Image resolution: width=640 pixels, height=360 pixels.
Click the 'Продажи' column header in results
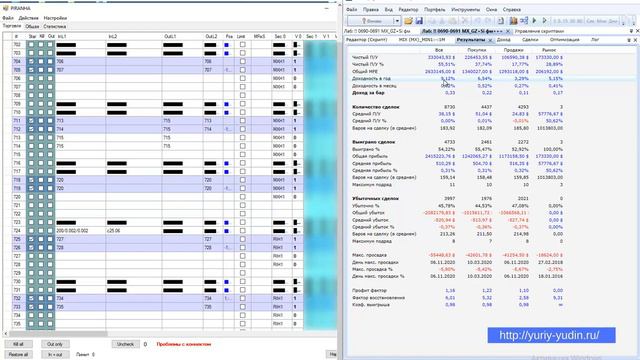(x=513, y=50)
